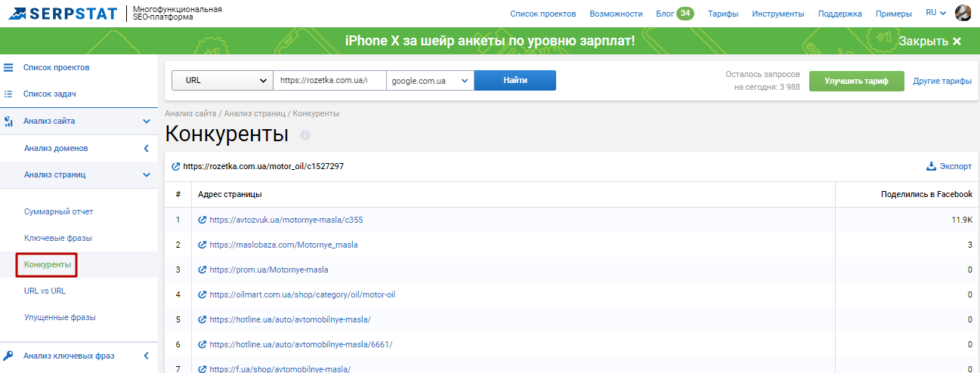Click the key icon beside Анализ ключевых фраз

(x=9, y=356)
